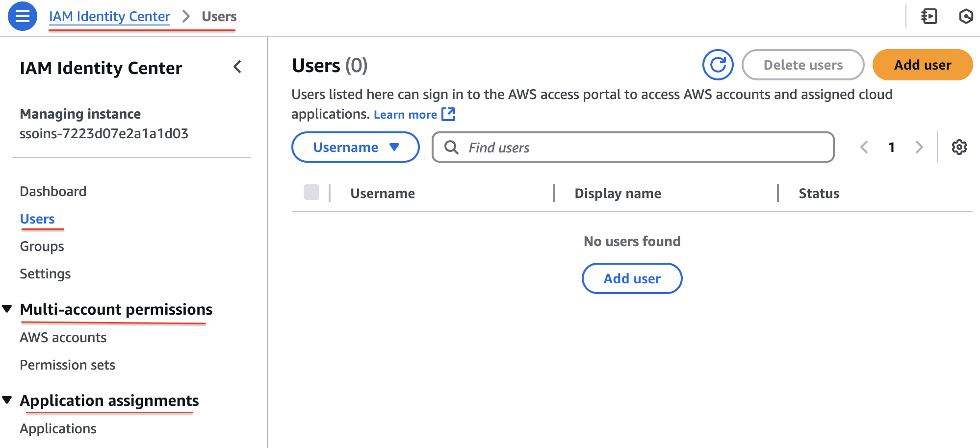The height and width of the screenshot is (448, 980).
Task: Click the search magnifier icon
Action: pos(451,147)
